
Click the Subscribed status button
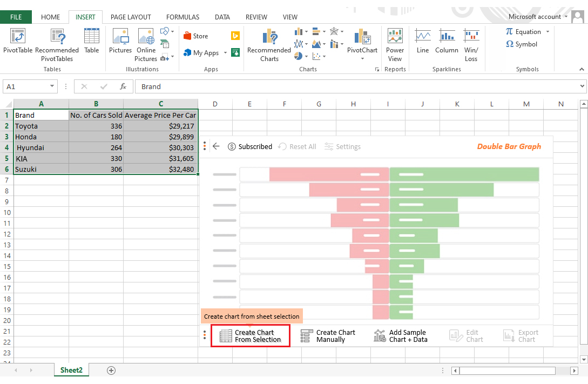pyautogui.click(x=250, y=146)
